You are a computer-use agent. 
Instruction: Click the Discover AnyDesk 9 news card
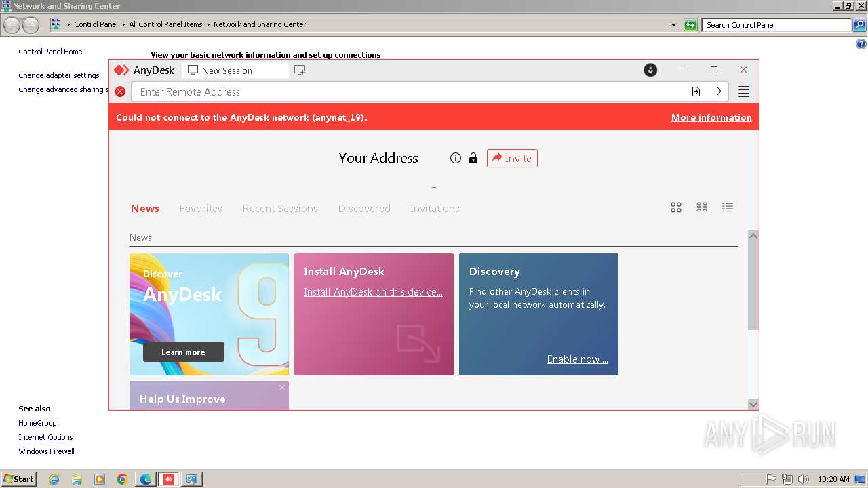tap(209, 314)
